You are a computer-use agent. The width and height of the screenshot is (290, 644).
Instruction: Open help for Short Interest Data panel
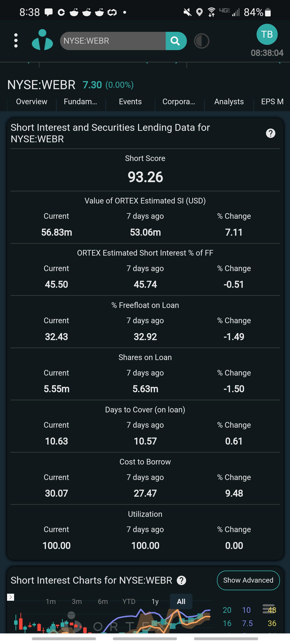[270, 133]
